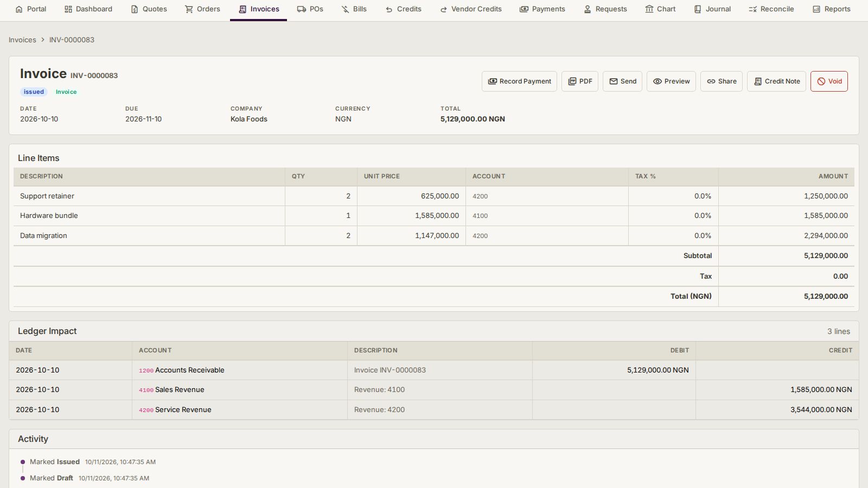
Task: Click the Support retainer line description
Action: [x=47, y=196]
